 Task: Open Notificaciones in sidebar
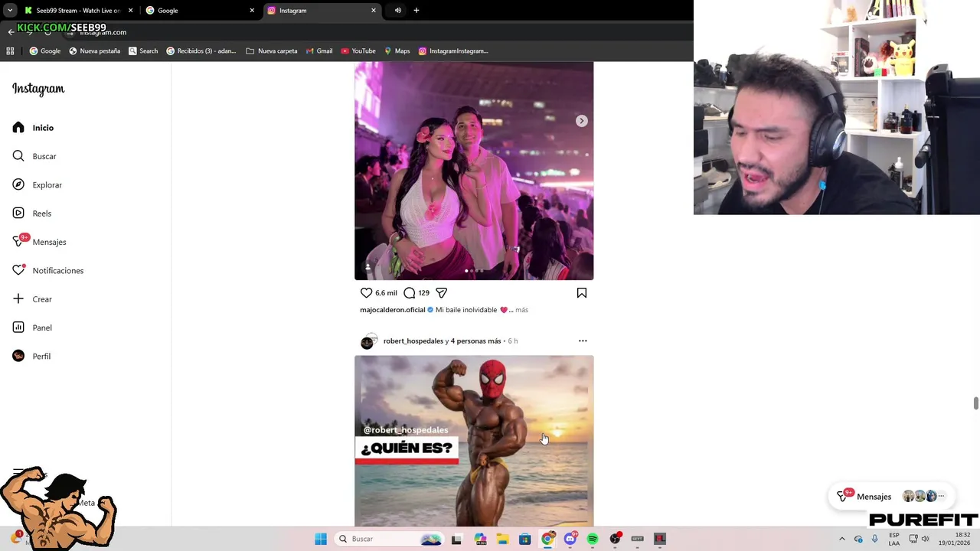pos(47,270)
